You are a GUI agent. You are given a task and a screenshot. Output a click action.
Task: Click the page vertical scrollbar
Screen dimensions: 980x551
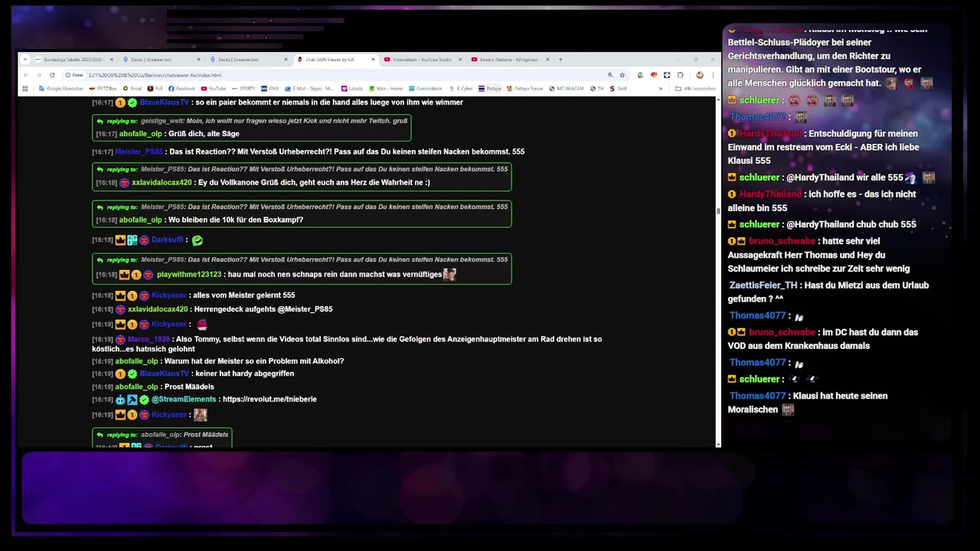718,210
